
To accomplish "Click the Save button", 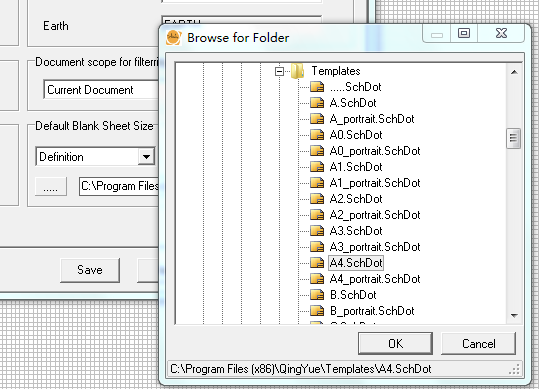I will 90,270.
